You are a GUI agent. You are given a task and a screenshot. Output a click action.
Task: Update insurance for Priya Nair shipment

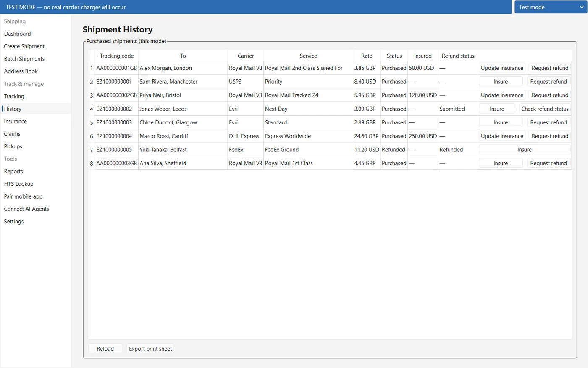pyautogui.click(x=502, y=95)
